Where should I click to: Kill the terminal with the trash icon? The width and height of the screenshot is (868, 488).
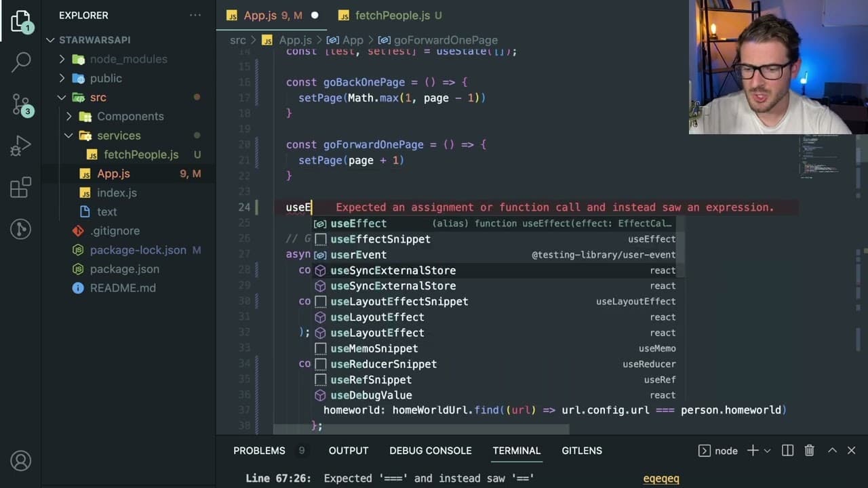(x=809, y=451)
